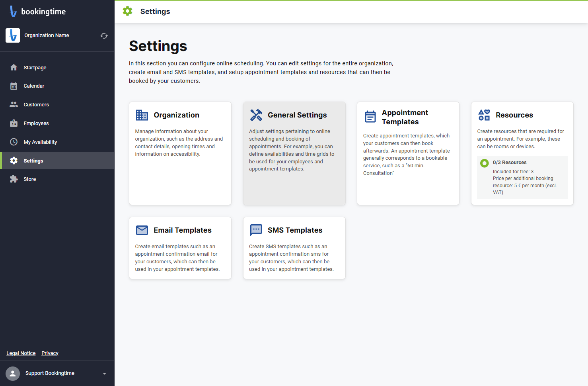588x386 pixels.
Task: Click the '0/3 Resources' label
Action: (x=510, y=163)
